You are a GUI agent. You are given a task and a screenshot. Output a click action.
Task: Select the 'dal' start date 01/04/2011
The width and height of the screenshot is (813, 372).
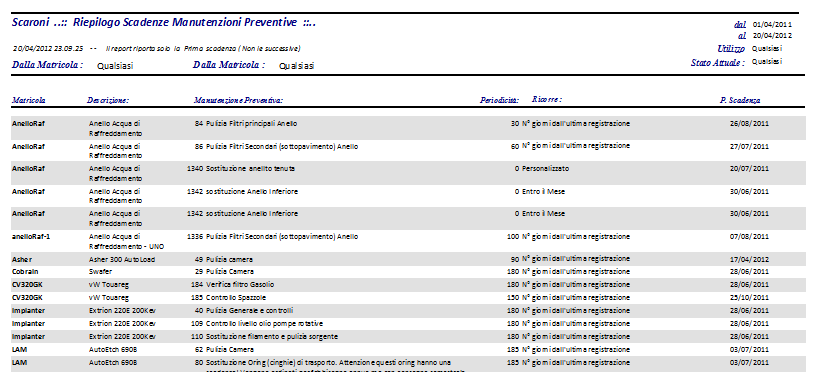772,24
